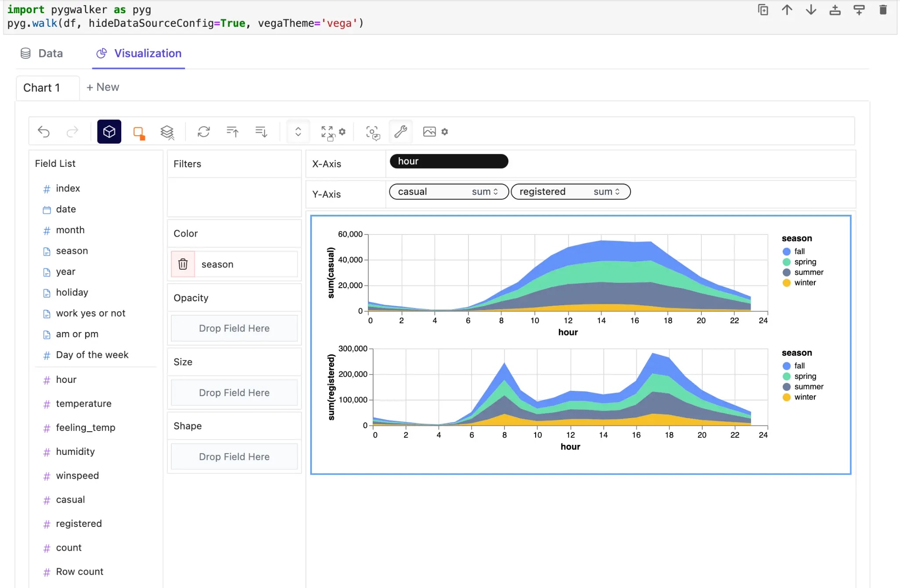Click the refresh/sync data icon
Image resolution: width=900 pixels, height=588 pixels.
coord(203,131)
